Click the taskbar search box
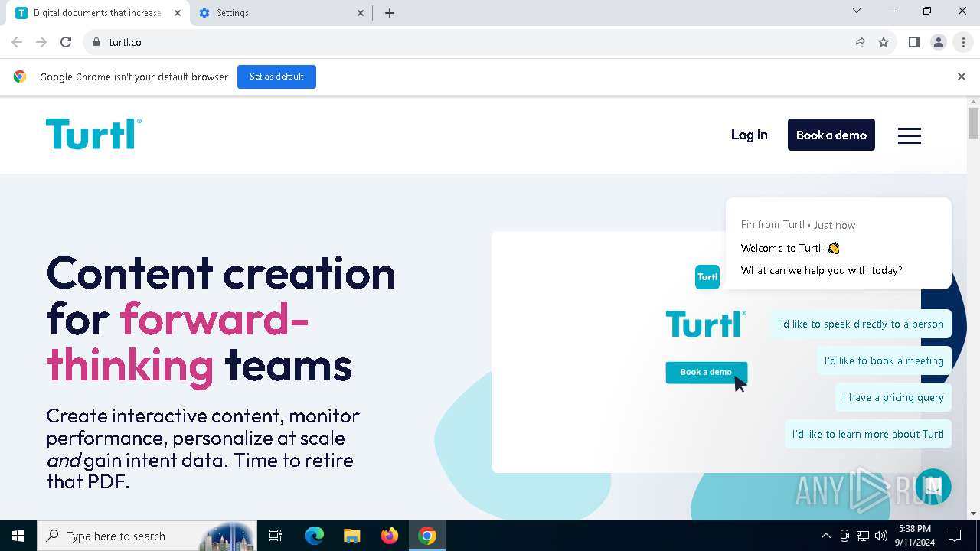This screenshot has height=551, width=980. [x=145, y=536]
